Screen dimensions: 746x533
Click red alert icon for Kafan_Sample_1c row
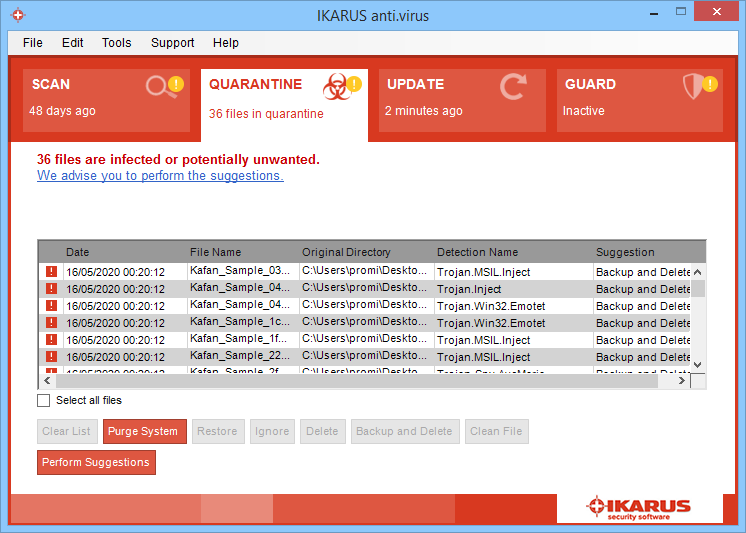(x=51, y=323)
